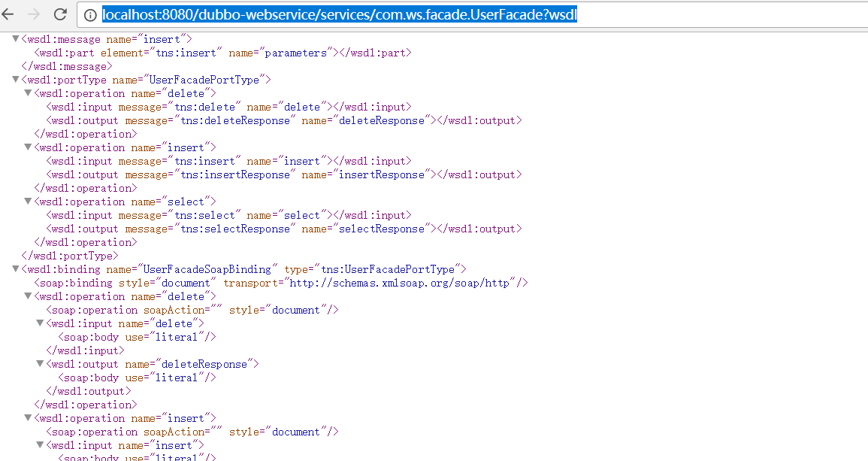Collapse portType operation "select" node
This screenshot has width=868, height=461.
(28, 201)
